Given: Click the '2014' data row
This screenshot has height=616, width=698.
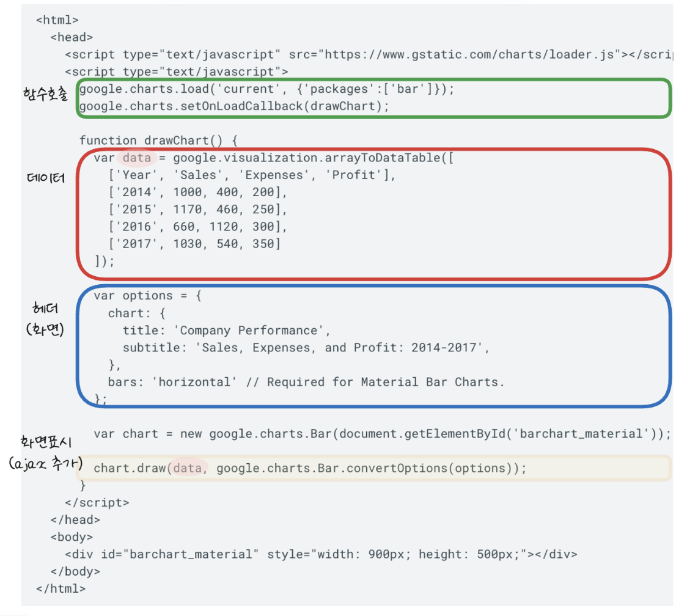Looking at the screenshot, I should coord(197,193).
